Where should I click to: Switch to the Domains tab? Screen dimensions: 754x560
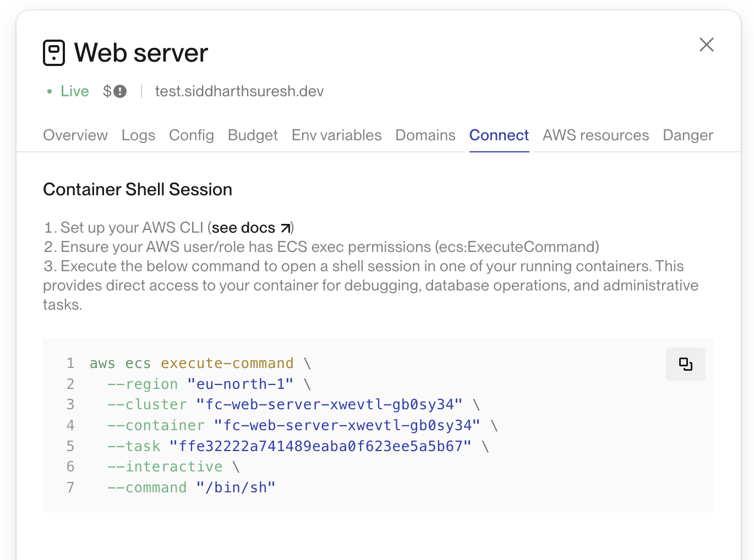425,135
